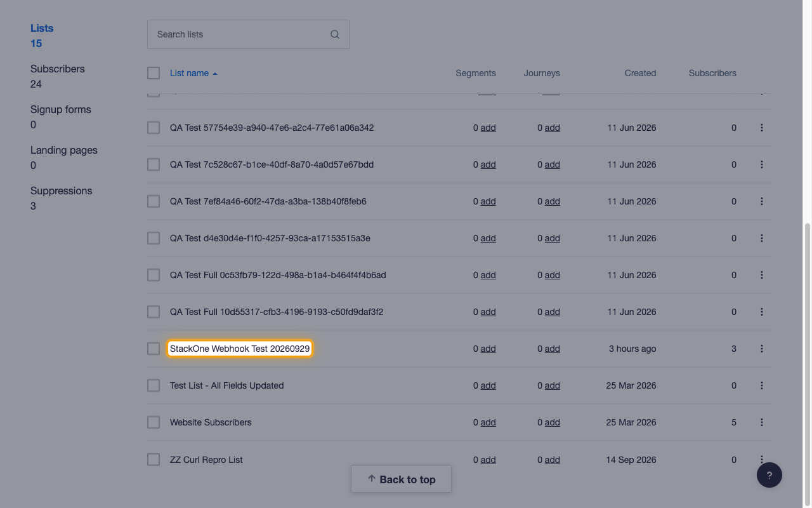The height and width of the screenshot is (508, 812).
Task: Open options menu for Test List - All Fields Updated
Action: tap(762, 385)
